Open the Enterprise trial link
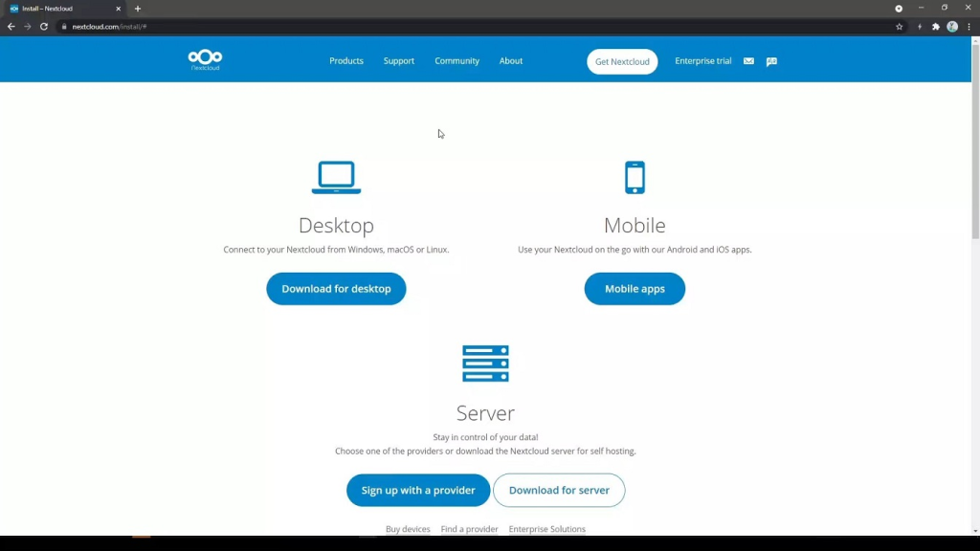Screen dimensions: 980x551 coord(703,61)
